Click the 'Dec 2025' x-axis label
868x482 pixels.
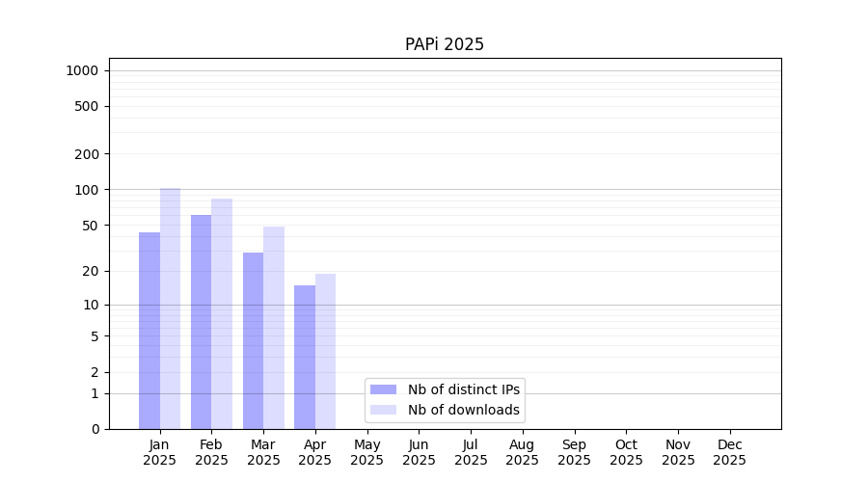[729, 452]
